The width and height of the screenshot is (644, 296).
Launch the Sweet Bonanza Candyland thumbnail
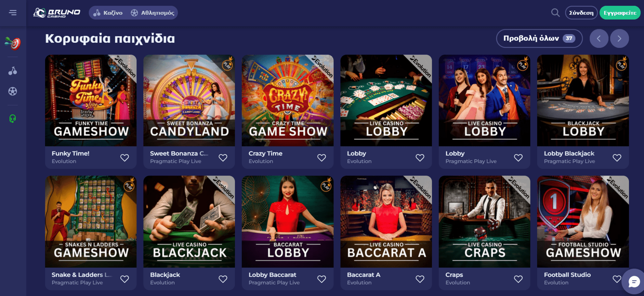pyautogui.click(x=189, y=101)
